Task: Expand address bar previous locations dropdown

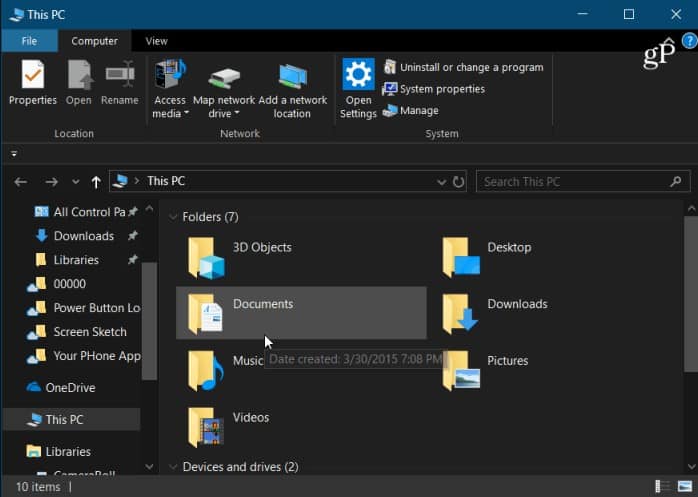Action: coord(441,182)
